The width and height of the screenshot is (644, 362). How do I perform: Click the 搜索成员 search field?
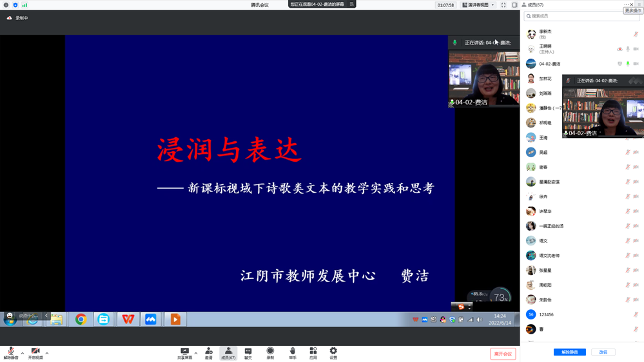coord(581,16)
